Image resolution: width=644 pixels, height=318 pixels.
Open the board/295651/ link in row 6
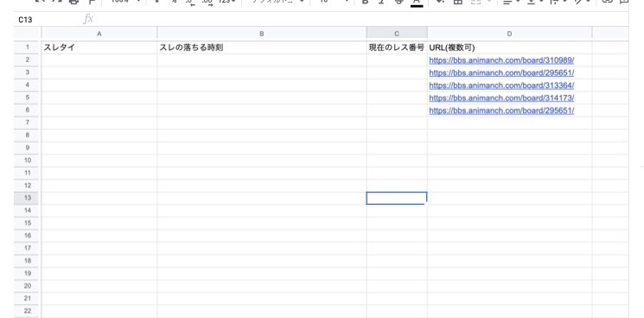501,111
